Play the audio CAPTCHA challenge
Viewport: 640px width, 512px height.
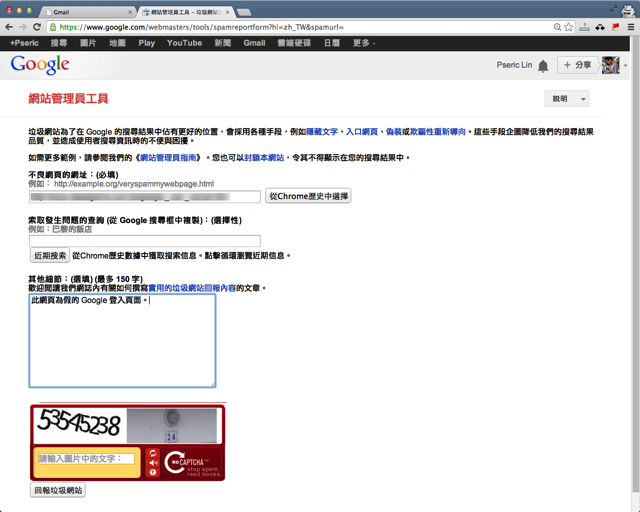[153, 463]
